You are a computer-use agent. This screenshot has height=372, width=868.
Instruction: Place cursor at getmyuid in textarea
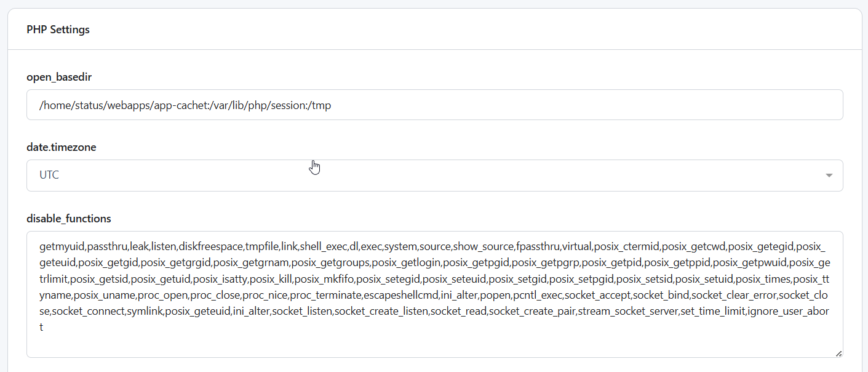[62, 248]
